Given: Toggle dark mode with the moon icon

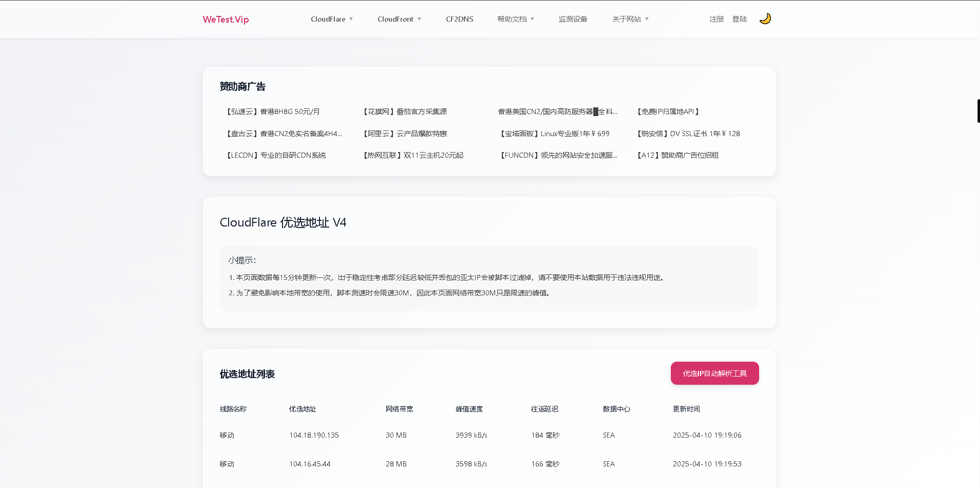Looking at the screenshot, I should coord(765,19).
